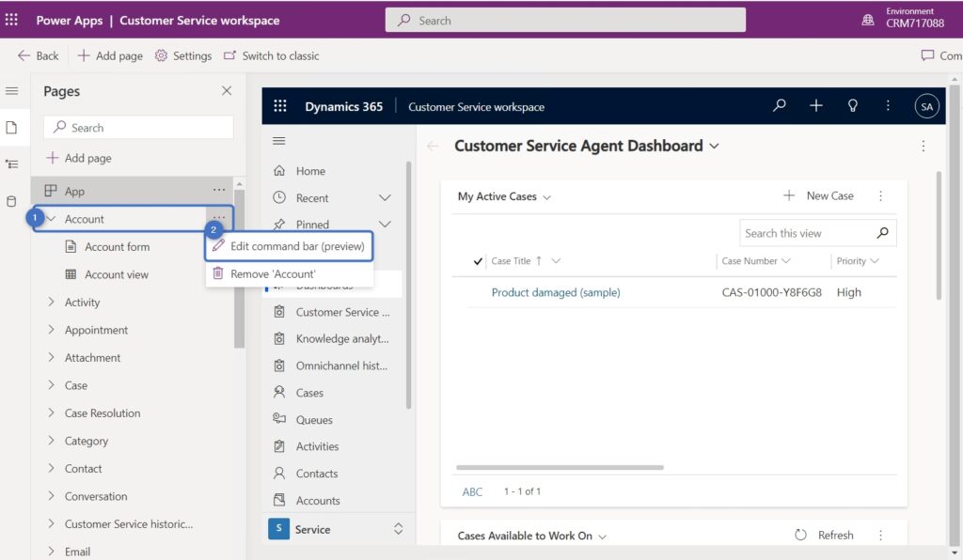This screenshot has height=560, width=963.
Task: Expand the Activity node
Action: click(x=52, y=302)
